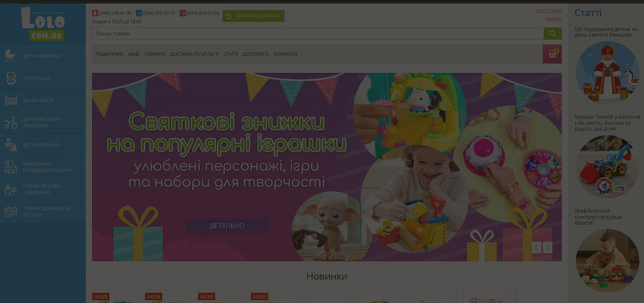Go to next banner slide arrow

(x=547, y=247)
